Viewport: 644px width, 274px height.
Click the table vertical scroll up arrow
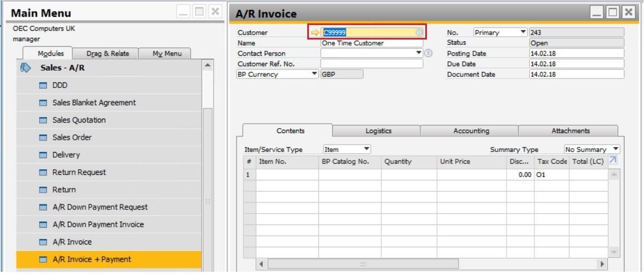click(613, 174)
